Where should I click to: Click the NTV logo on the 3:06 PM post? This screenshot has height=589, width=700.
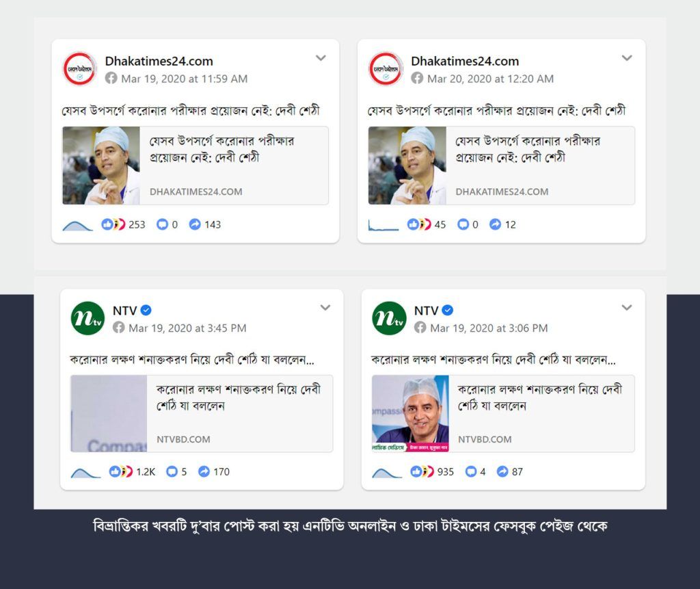[389, 318]
